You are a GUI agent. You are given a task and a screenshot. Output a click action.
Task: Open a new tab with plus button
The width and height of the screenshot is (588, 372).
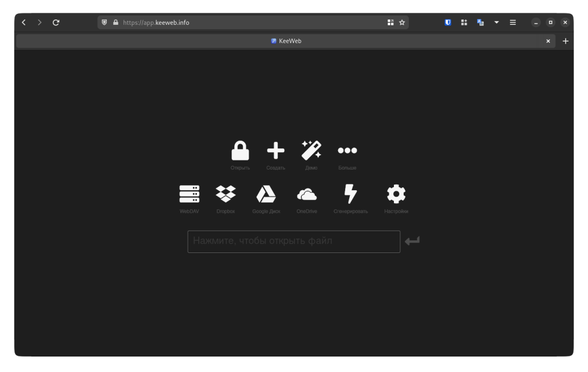[x=566, y=41]
